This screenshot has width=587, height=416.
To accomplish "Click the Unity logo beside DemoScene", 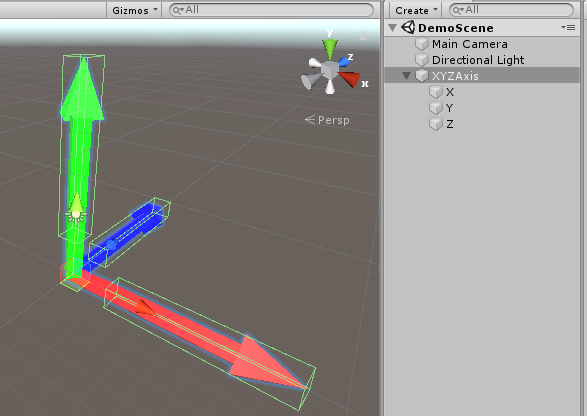I will [x=408, y=27].
